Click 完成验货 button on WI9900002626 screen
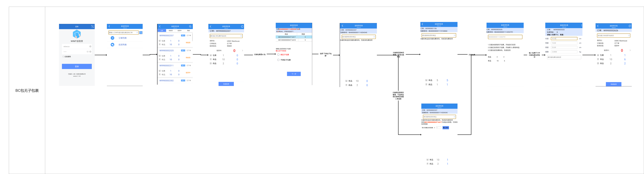 pos(614,84)
